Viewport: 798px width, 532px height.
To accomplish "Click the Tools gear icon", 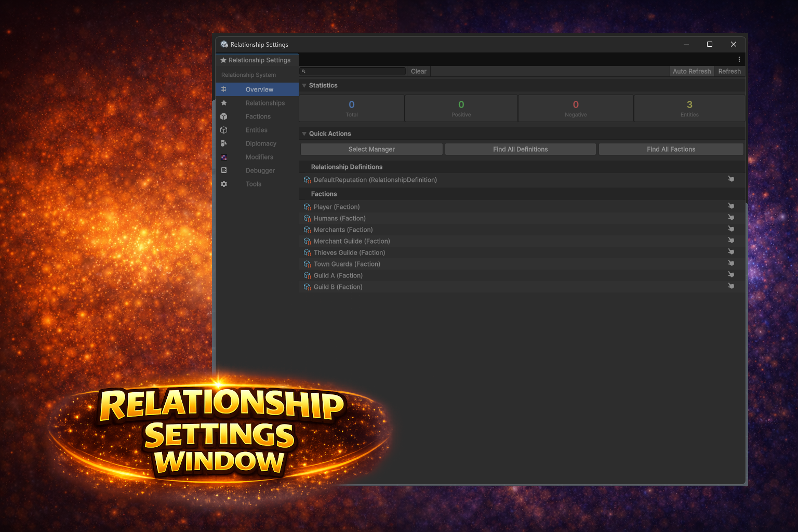I will click(224, 184).
